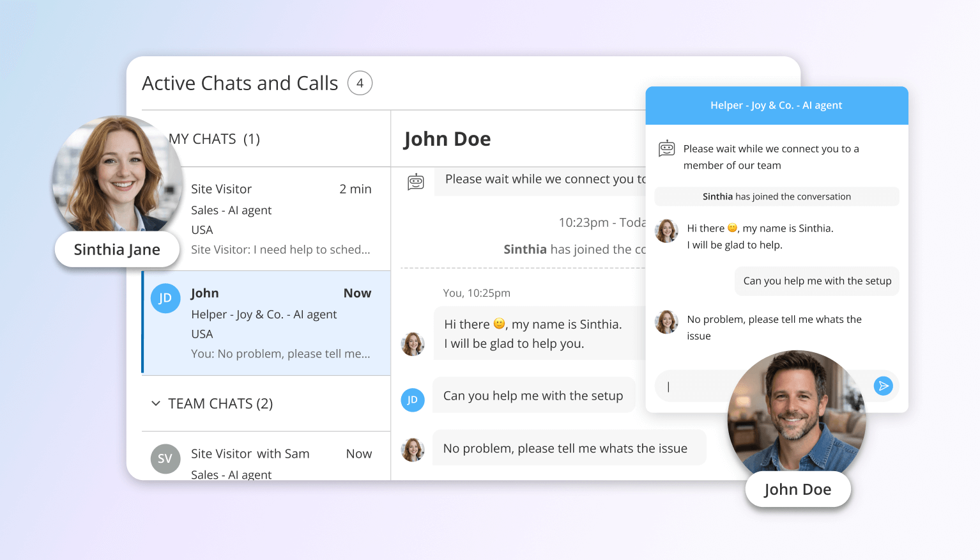This screenshot has width=980, height=560.
Task: Click the SV avatar for Site Visitor with Sam
Action: 165,458
